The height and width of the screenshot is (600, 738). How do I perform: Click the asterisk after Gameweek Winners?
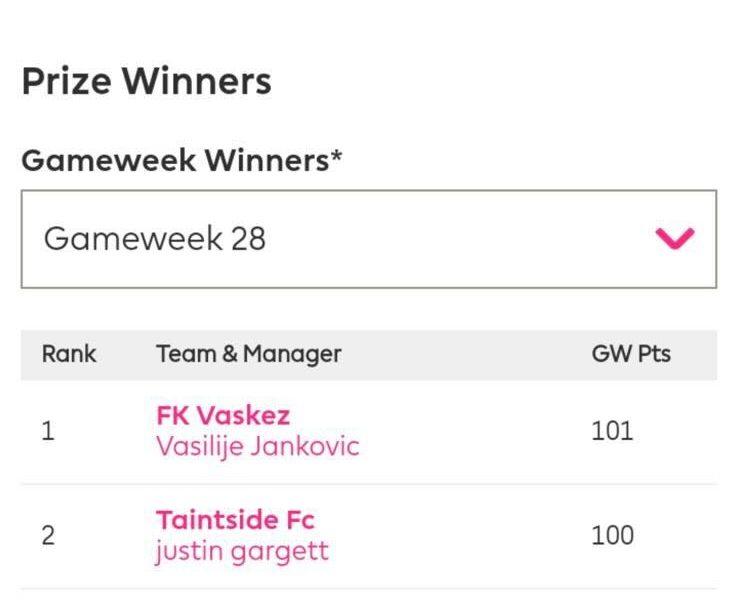336,156
